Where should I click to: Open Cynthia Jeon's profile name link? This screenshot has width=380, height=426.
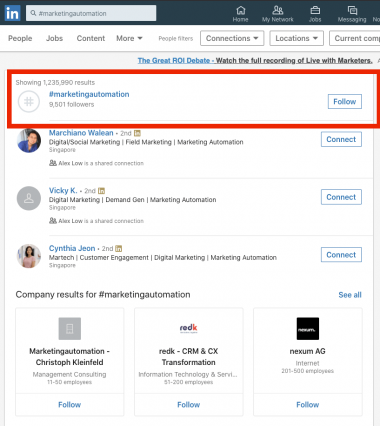pyautogui.click(x=72, y=248)
